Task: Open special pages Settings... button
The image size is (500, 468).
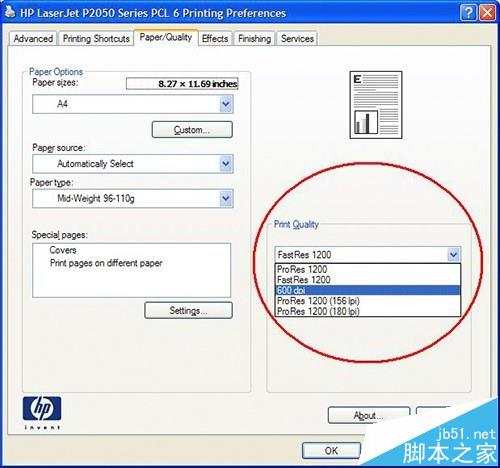Action: click(x=188, y=310)
